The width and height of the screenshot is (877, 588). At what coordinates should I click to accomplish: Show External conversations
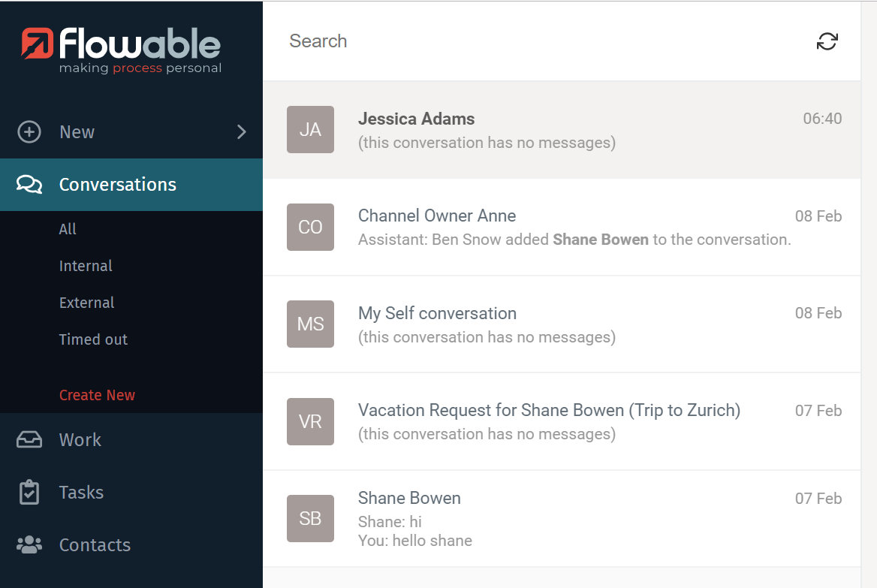(x=86, y=302)
